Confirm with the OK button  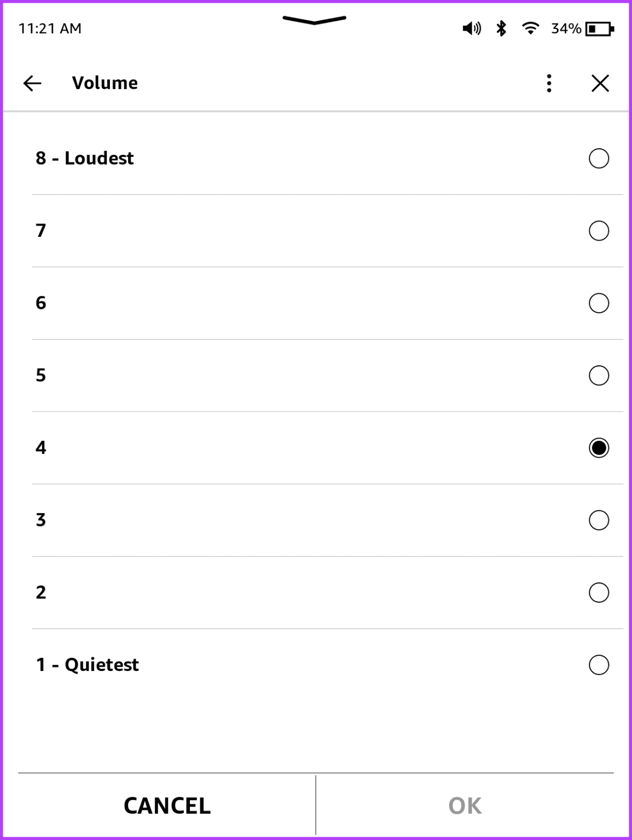tap(465, 806)
